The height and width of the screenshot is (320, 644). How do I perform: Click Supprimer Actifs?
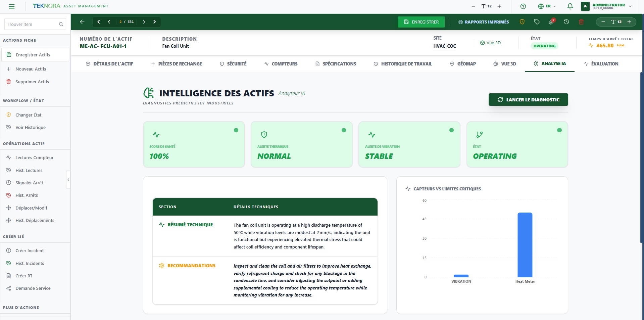pyautogui.click(x=32, y=82)
